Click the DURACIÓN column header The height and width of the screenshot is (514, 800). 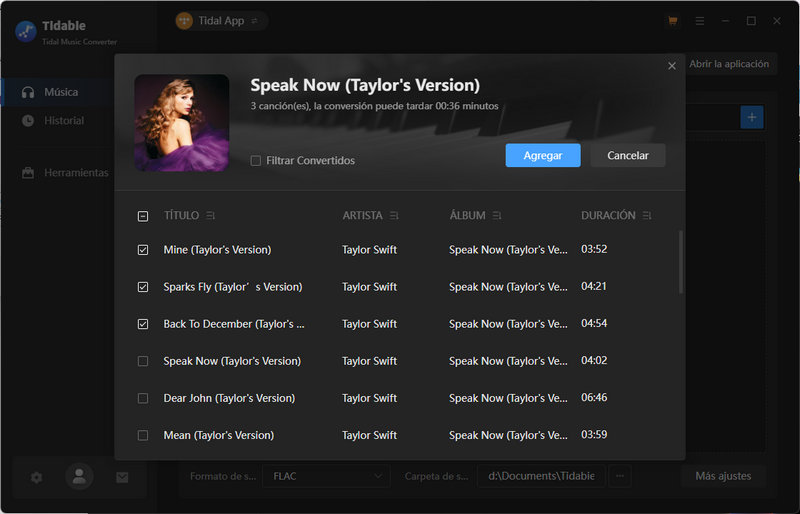[608, 216]
